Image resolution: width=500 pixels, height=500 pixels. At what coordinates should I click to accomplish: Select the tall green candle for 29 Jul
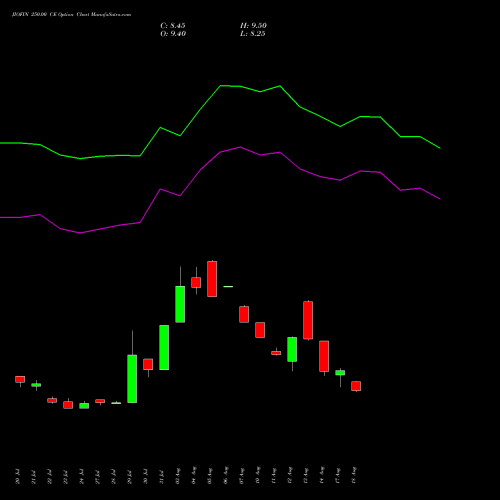click(x=132, y=379)
